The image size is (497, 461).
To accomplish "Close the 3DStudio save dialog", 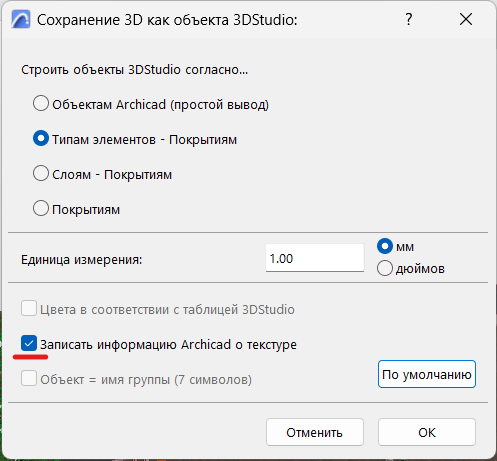I will pos(466,19).
